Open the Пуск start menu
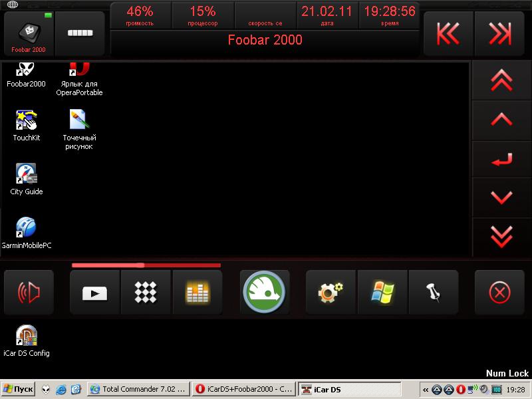The image size is (532, 399). 19,389
